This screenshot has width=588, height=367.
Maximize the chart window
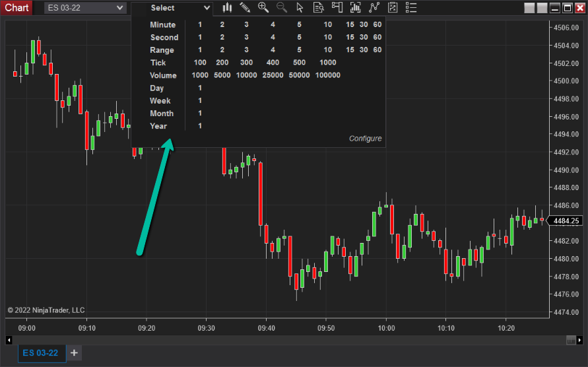click(x=568, y=7)
